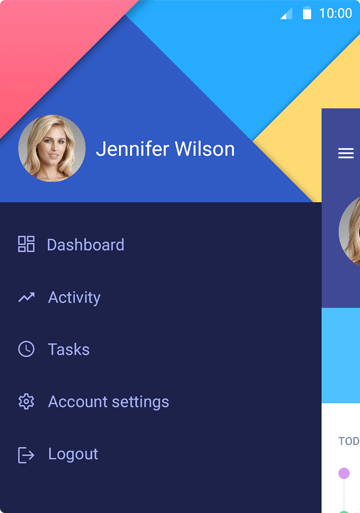Tap the light blue banner behind drawer
The image size is (360, 513).
tap(341, 355)
